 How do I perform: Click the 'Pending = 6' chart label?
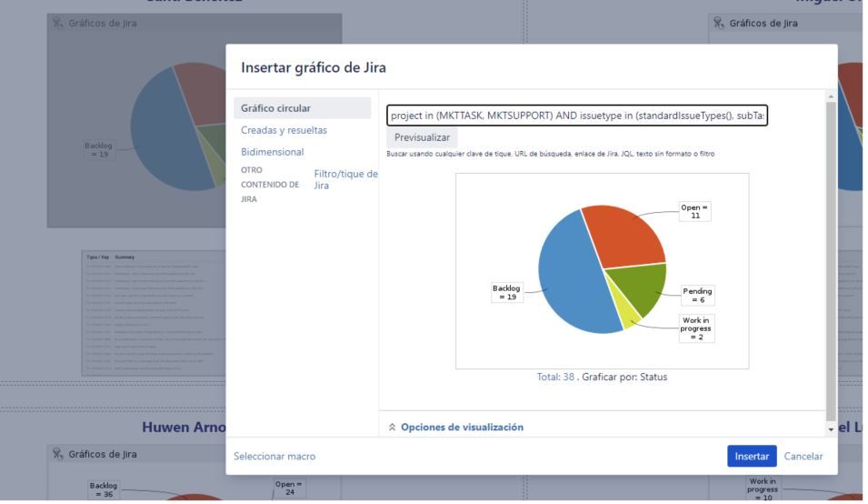tap(697, 295)
